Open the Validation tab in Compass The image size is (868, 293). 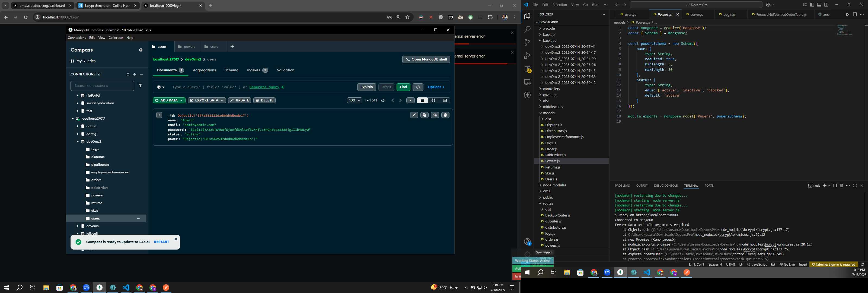[x=285, y=70]
